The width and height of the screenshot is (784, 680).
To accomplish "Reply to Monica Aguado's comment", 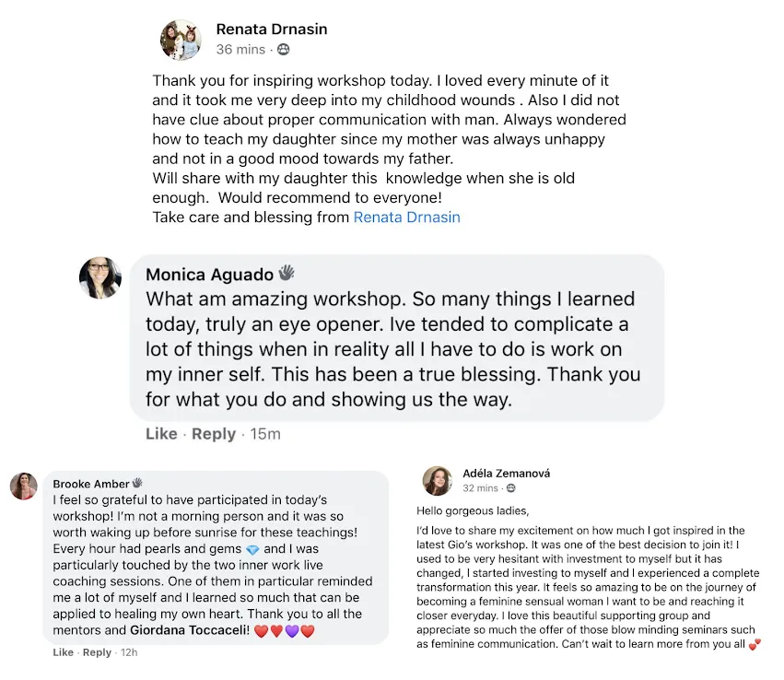I will [x=214, y=434].
